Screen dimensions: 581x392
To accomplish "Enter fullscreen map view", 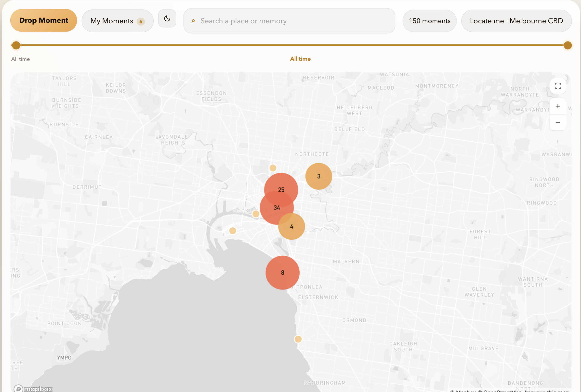I will 558,86.
